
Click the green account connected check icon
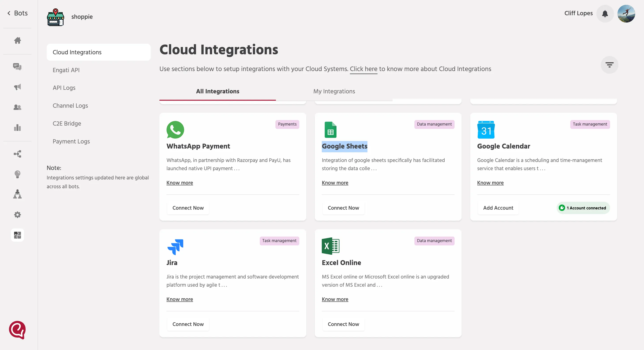click(x=562, y=208)
